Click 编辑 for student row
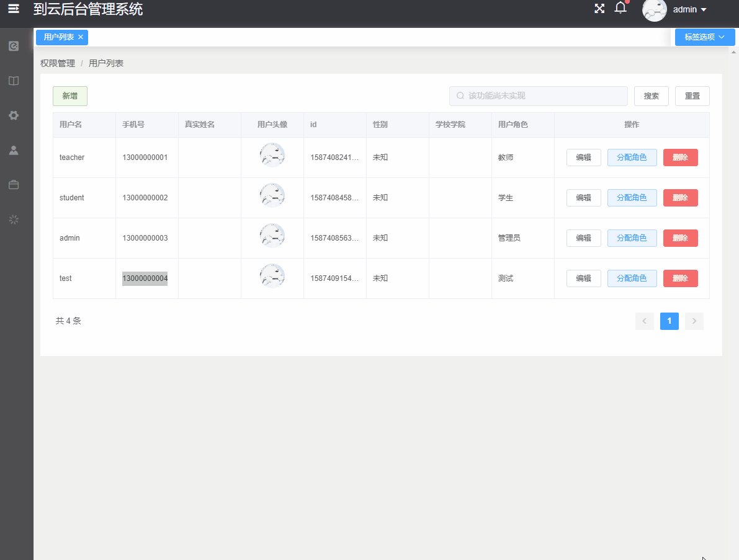This screenshot has width=739, height=560. (x=583, y=198)
